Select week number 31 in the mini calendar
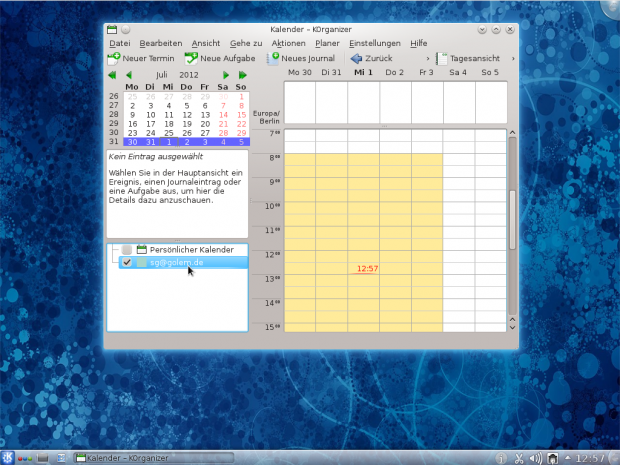This screenshot has width=620, height=465. click(114, 141)
